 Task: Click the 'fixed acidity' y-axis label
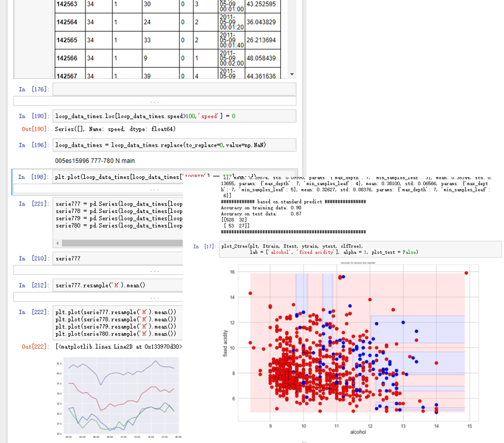point(225,343)
